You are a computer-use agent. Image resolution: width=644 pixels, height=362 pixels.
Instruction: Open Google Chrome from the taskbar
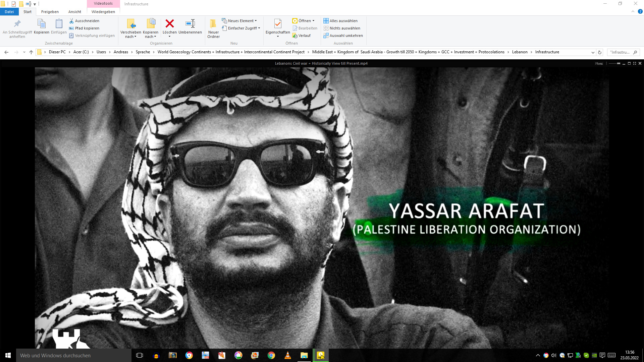271,355
